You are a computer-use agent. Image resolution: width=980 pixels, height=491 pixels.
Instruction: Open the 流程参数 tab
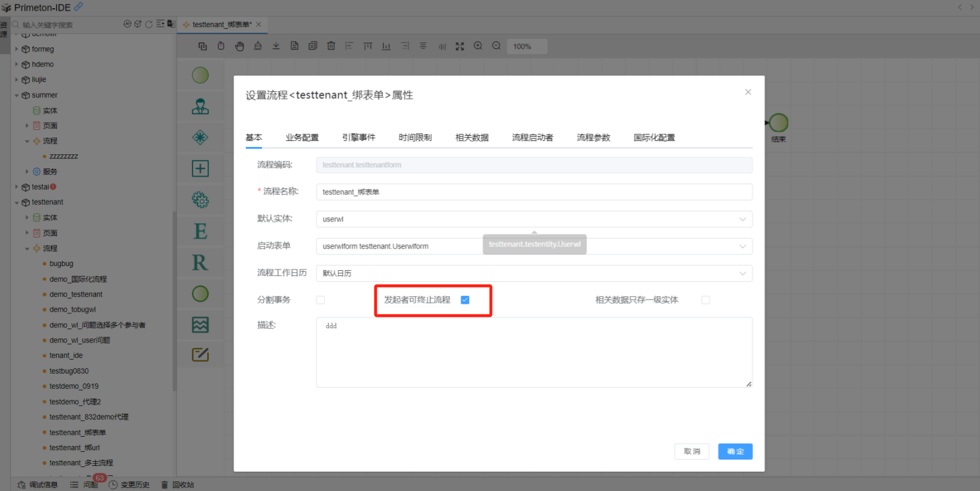(x=593, y=137)
